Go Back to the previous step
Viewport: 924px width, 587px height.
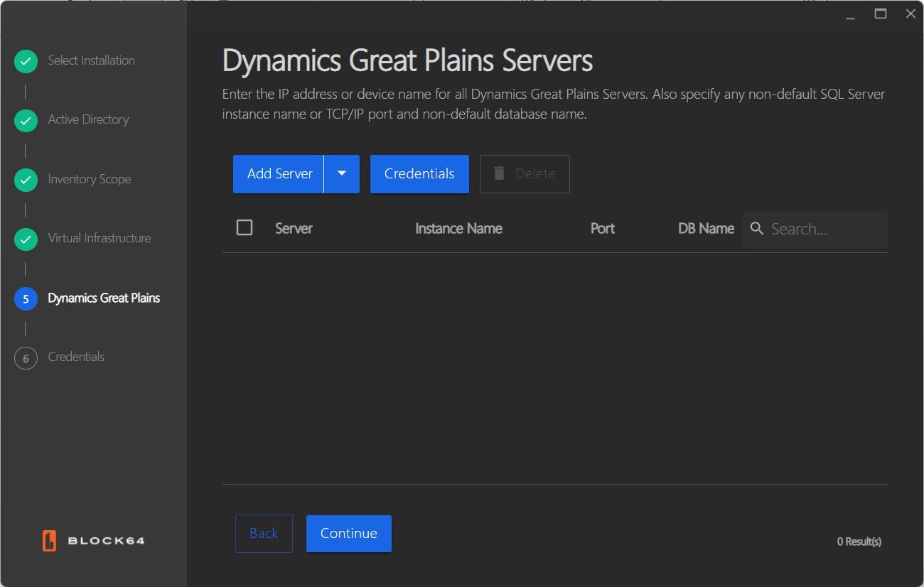pos(264,533)
